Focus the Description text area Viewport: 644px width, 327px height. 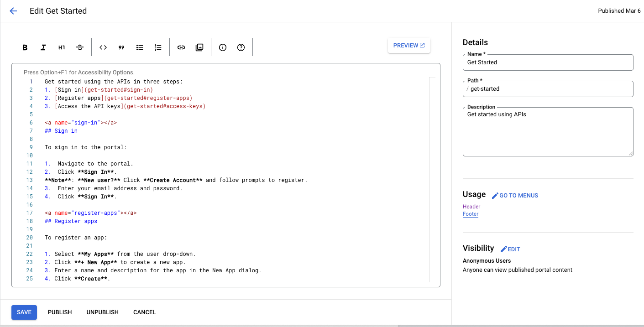click(548, 132)
